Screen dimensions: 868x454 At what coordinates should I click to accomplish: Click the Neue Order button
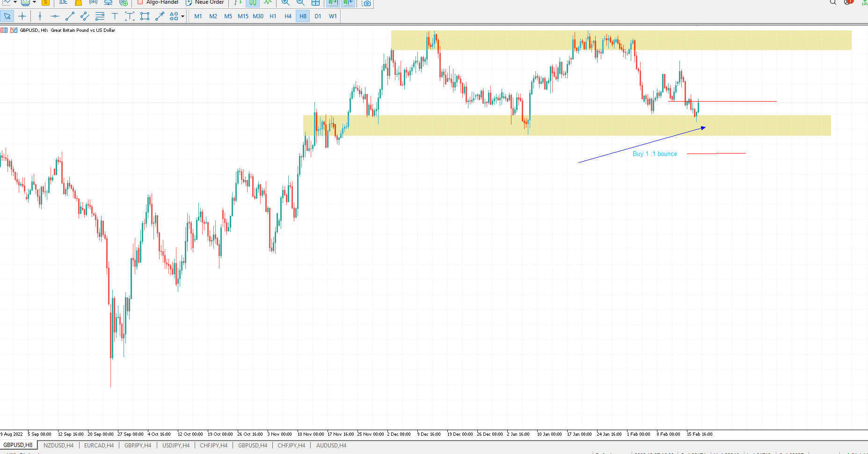pos(205,2)
